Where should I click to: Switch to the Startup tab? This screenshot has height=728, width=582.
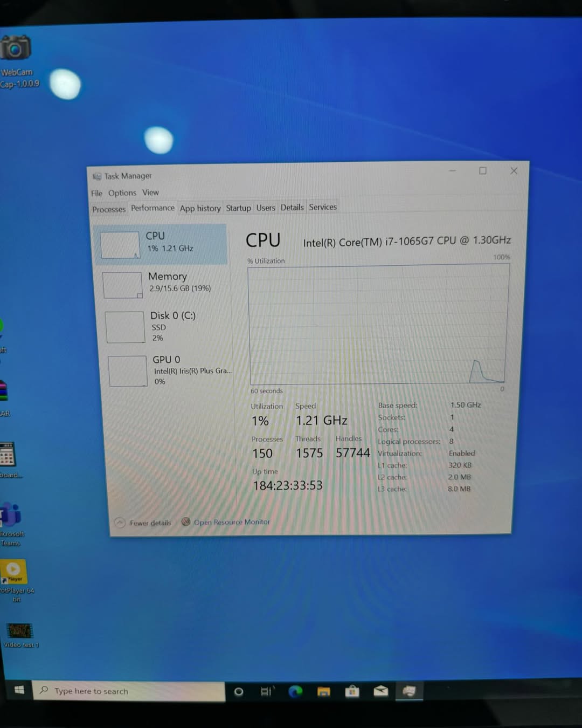[238, 208]
